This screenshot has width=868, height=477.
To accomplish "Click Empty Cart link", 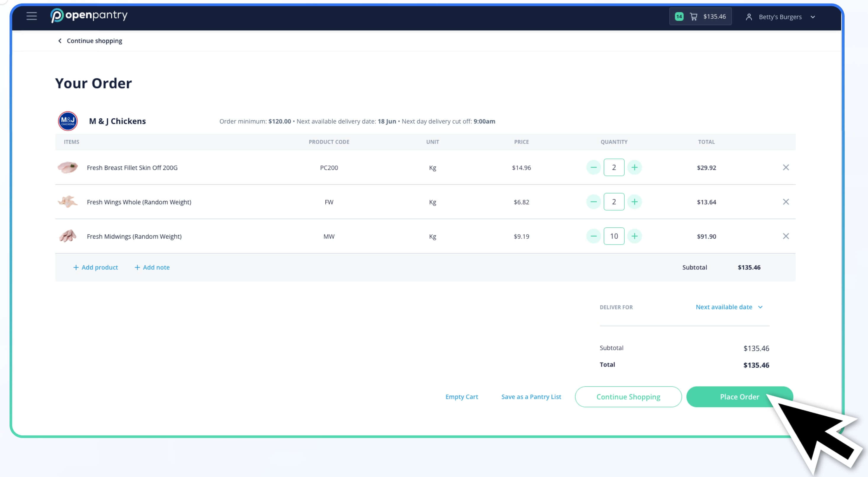I will pyautogui.click(x=461, y=397).
